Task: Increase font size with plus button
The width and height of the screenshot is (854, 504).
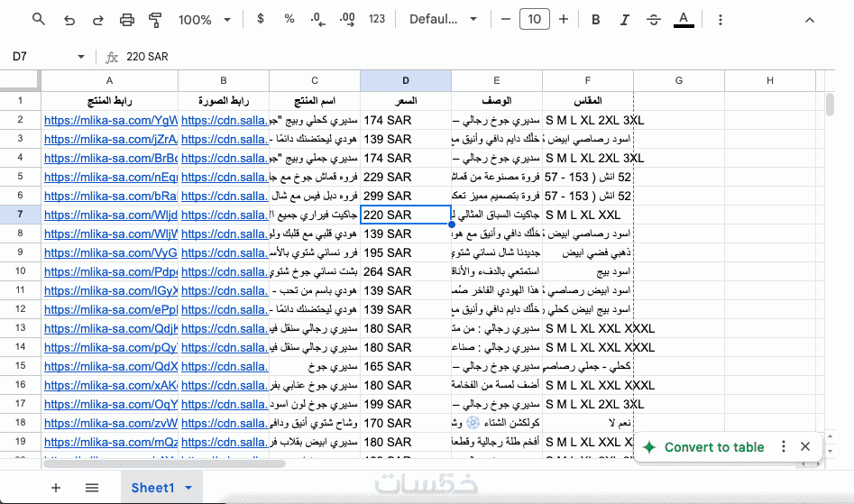Action: coord(564,20)
